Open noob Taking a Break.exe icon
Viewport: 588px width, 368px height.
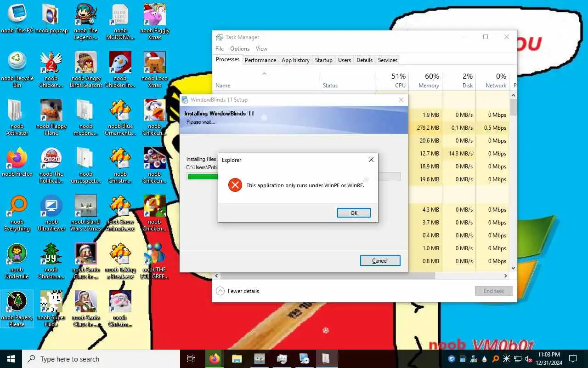pos(120,261)
